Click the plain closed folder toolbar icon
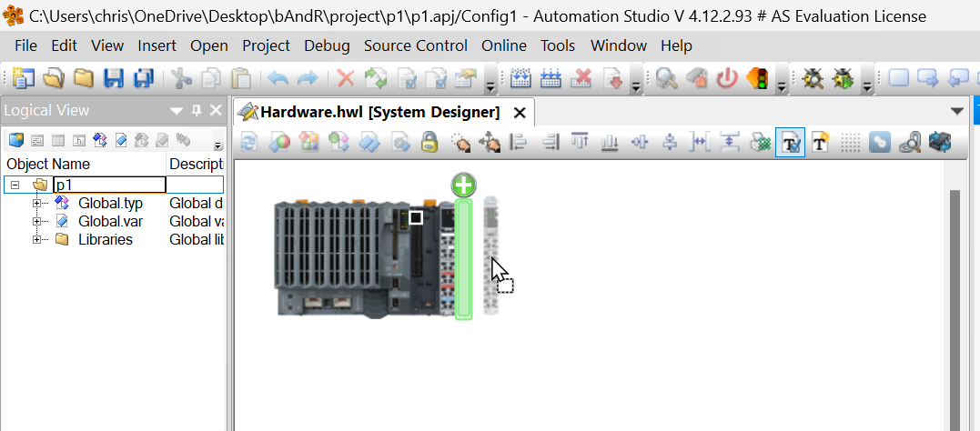This screenshot has height=431, width=980. [84, 79]
